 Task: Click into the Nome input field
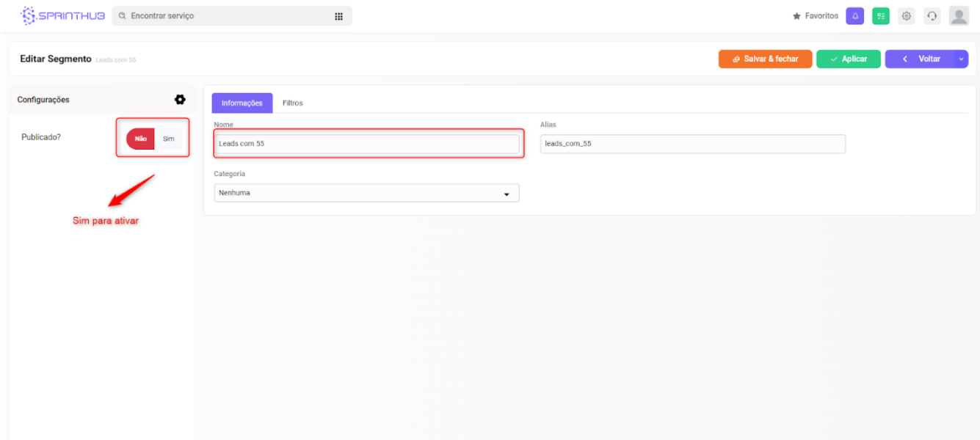pos(366,144)
